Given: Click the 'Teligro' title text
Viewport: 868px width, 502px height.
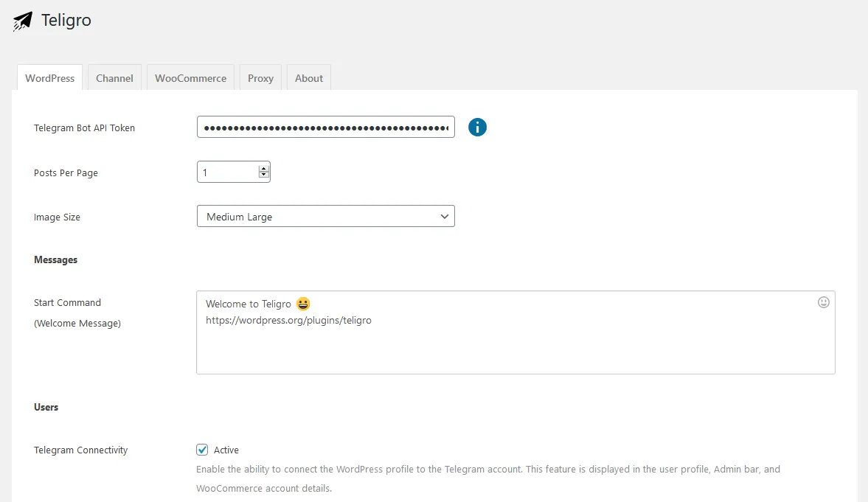Looking at the screenshot, I should tap(66, 21).
